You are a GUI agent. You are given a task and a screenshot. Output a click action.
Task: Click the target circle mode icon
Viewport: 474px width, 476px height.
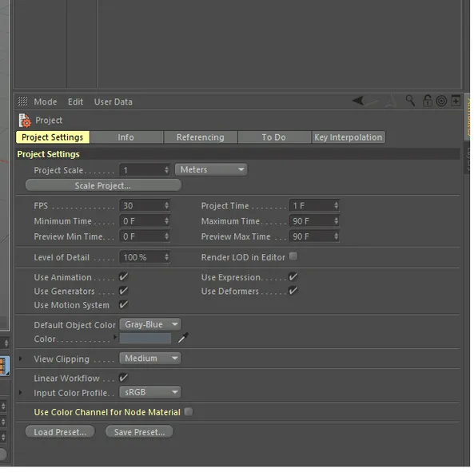tap(441, 101)
